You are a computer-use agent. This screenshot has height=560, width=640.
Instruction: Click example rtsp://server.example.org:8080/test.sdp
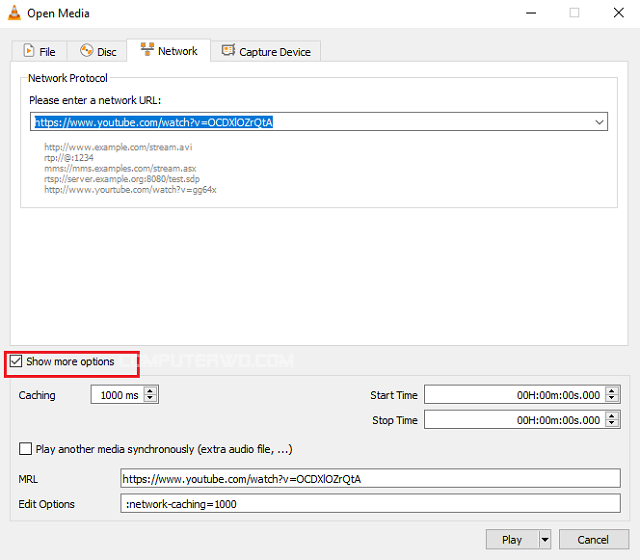click(x=122, y=179)
